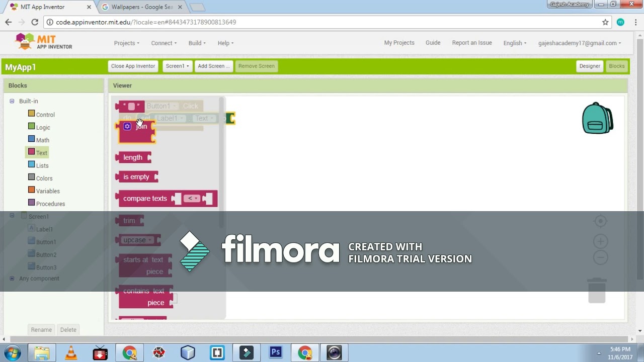644x362 pixels.
Task: Collapse the Built-in blocks tree
Action: [12, 101]
